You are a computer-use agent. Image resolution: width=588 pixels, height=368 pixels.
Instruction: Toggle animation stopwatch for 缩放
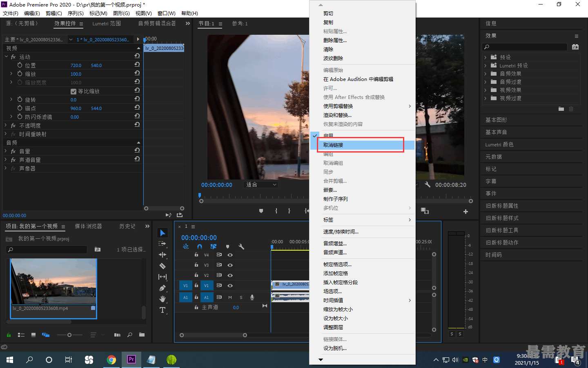(x=20, y=74)
